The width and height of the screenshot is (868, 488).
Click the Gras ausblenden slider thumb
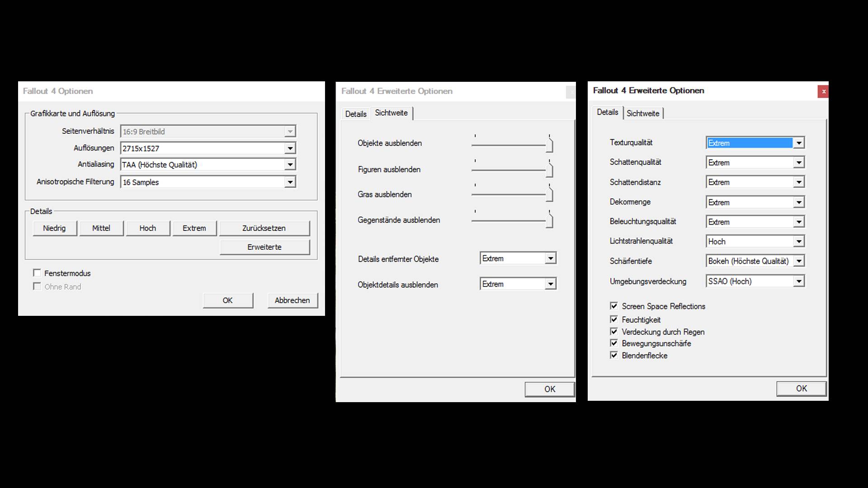pos(549,194)
